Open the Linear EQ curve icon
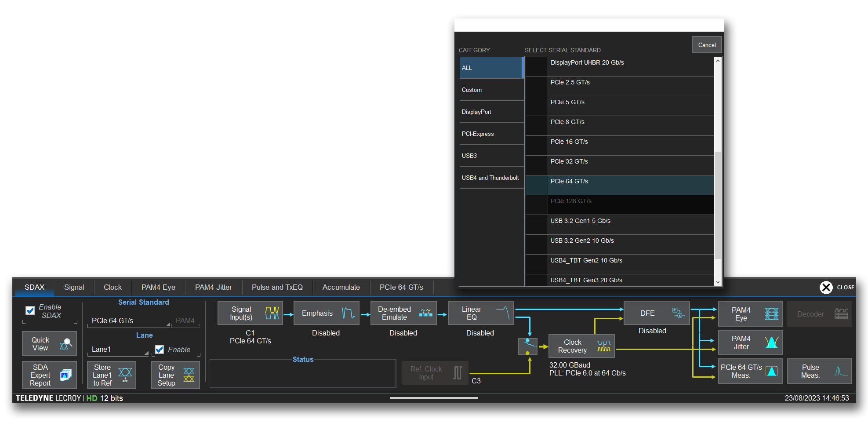Screen dimensions: 868x441 [503, 313]
